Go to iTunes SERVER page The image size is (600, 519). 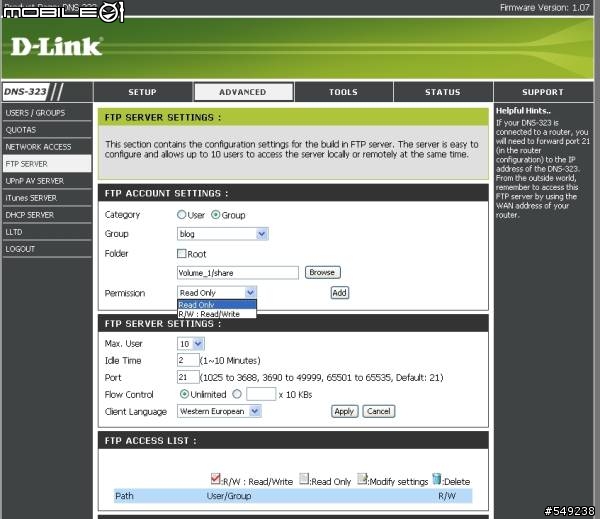pyautogui.click(x=47, y=198)
